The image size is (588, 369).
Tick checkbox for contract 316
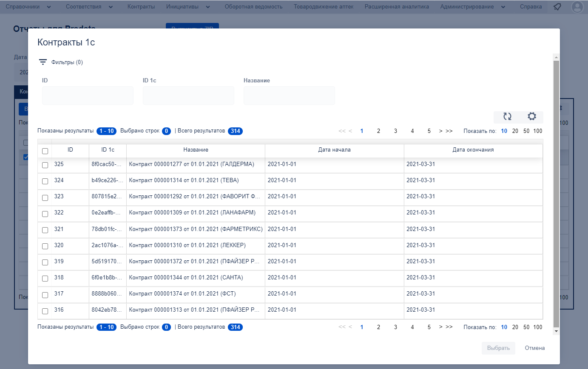[x=45, y=311]
